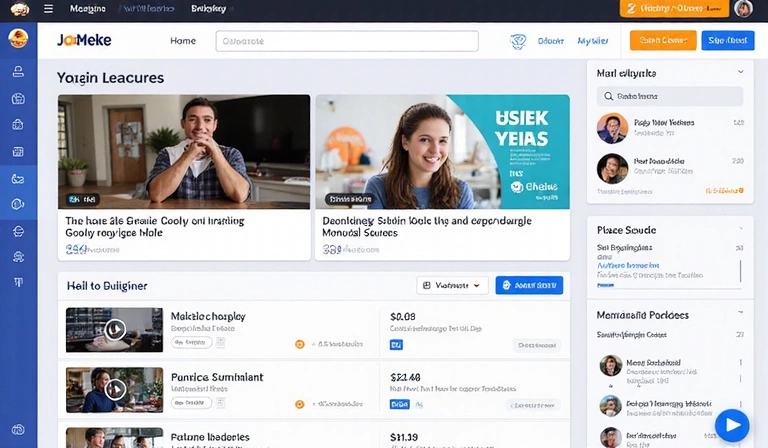768x448 pixels.
Task: Open the featured video thumbnail showing the man
Action: pyautogui.click(x=184, y=152)
